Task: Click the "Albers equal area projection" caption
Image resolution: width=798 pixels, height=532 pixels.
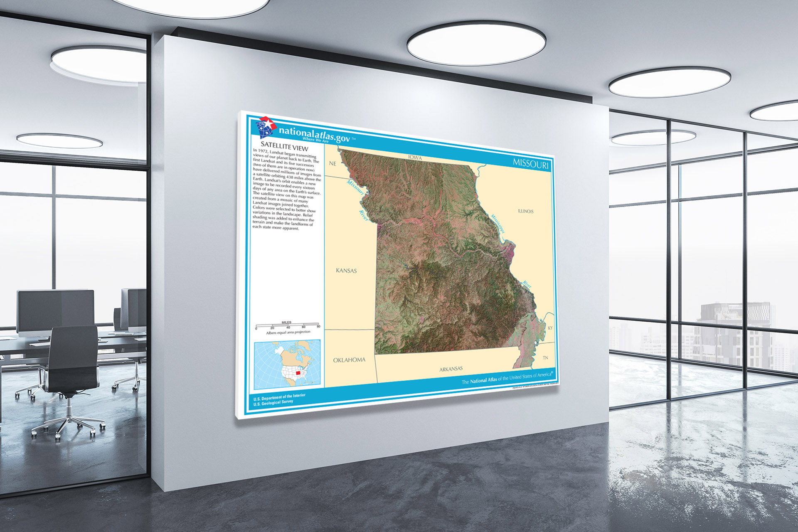Action: (x=288, y=332)
